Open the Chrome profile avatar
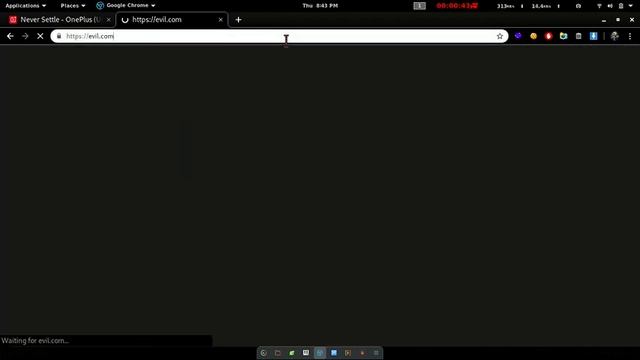 (615, 36)
